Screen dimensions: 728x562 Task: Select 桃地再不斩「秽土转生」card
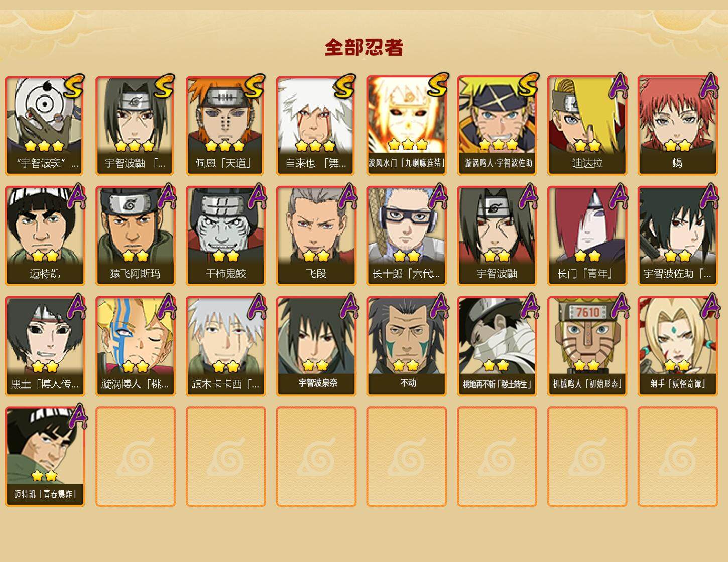click(x=497, y=346)
